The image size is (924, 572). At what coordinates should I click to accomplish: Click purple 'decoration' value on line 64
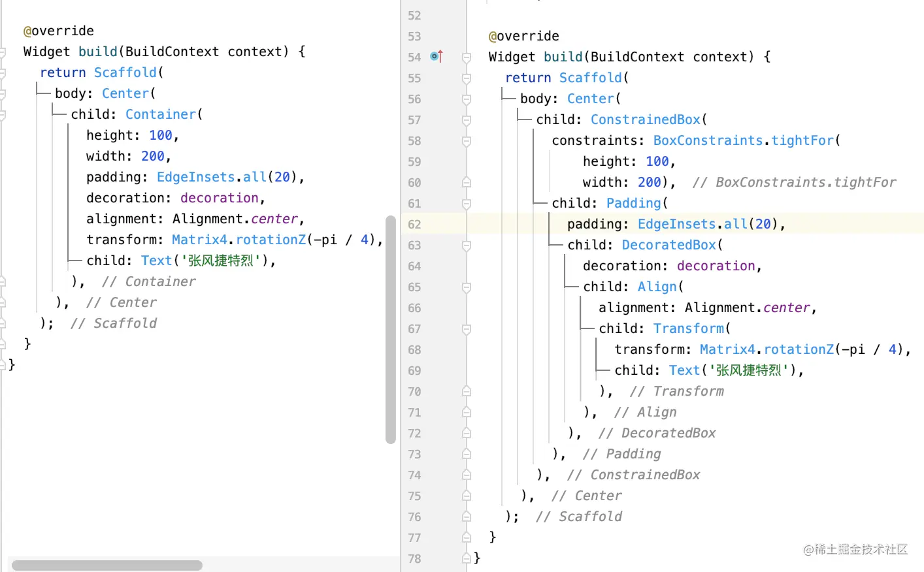tap(716, 266)
